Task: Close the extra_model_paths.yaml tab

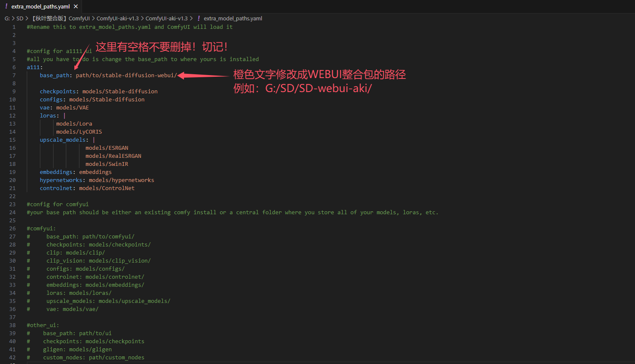Action: pyautogui.click(x=76, y=6)
